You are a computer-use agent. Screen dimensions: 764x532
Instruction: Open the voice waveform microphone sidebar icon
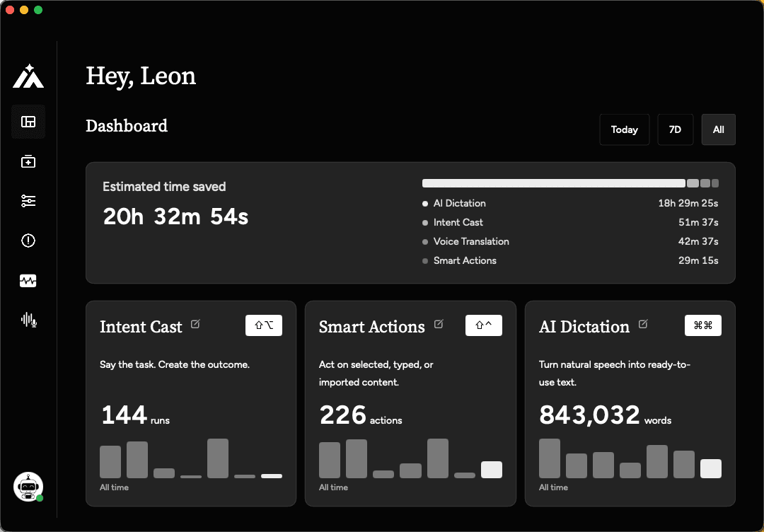point(28,320)
